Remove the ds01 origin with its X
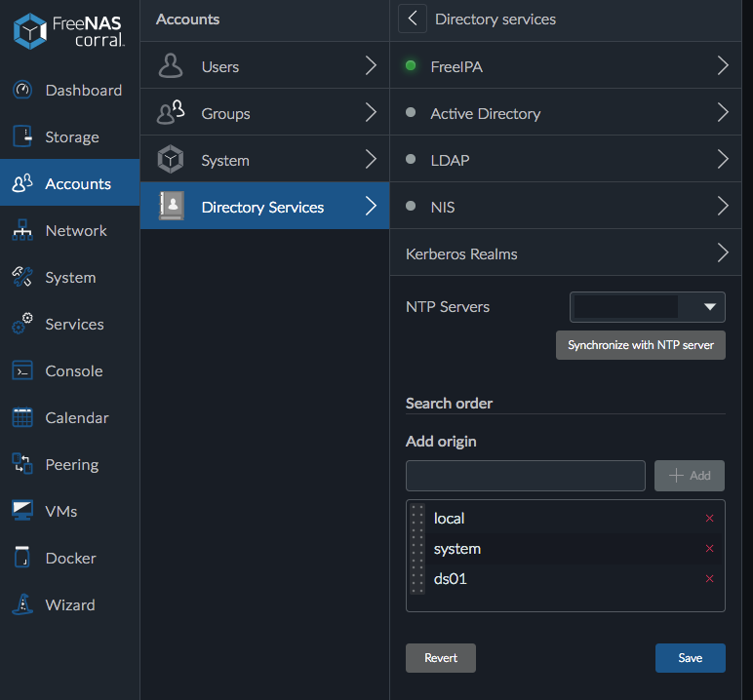753x700 pixels. click(x=709, y=578)
